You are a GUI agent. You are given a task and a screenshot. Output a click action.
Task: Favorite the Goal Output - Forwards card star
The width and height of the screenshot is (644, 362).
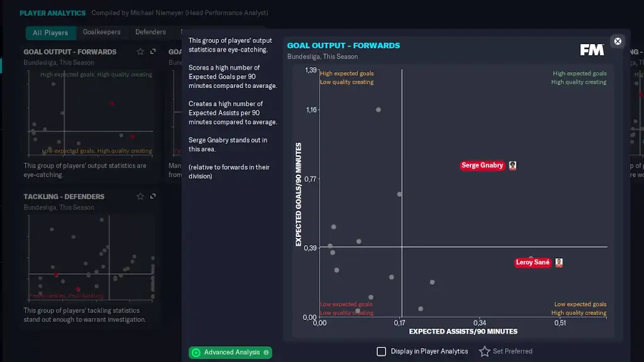tap(140, 52)
